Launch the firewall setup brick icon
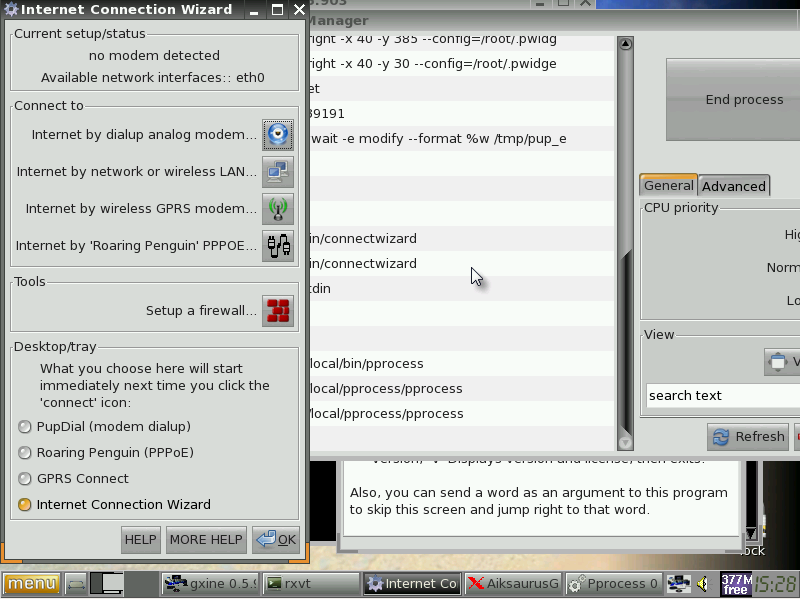 278,311
